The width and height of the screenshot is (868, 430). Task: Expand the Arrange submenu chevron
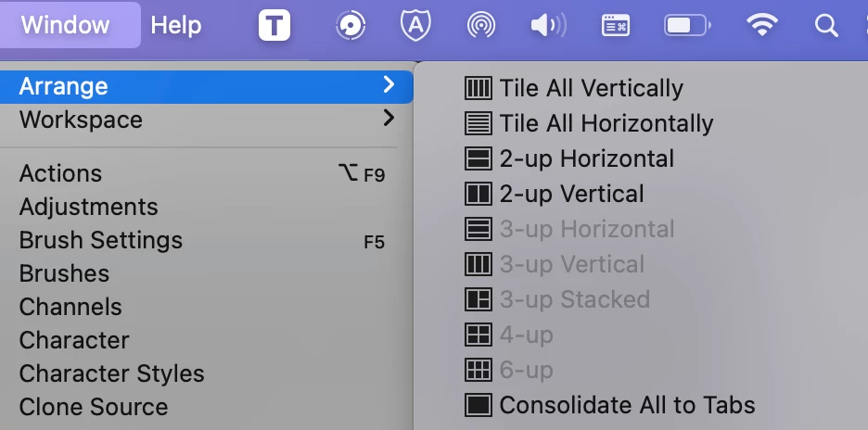[389, 84]
